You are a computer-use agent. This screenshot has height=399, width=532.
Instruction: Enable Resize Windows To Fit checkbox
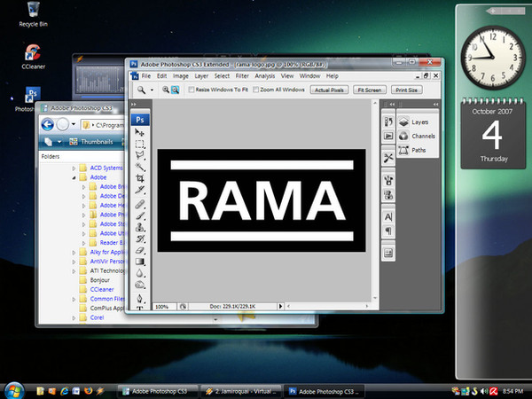[192, 90]
